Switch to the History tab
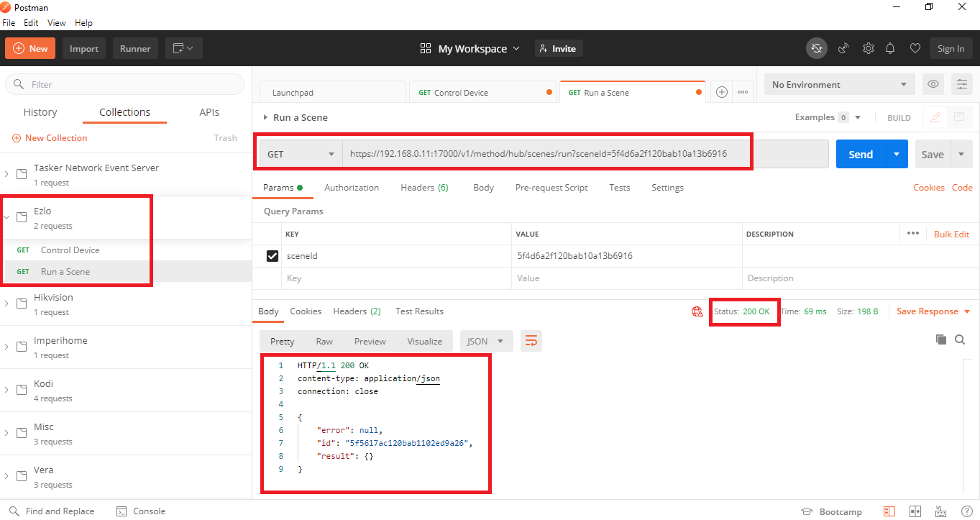Screen dimensions: 980x520 coord(40,112)
